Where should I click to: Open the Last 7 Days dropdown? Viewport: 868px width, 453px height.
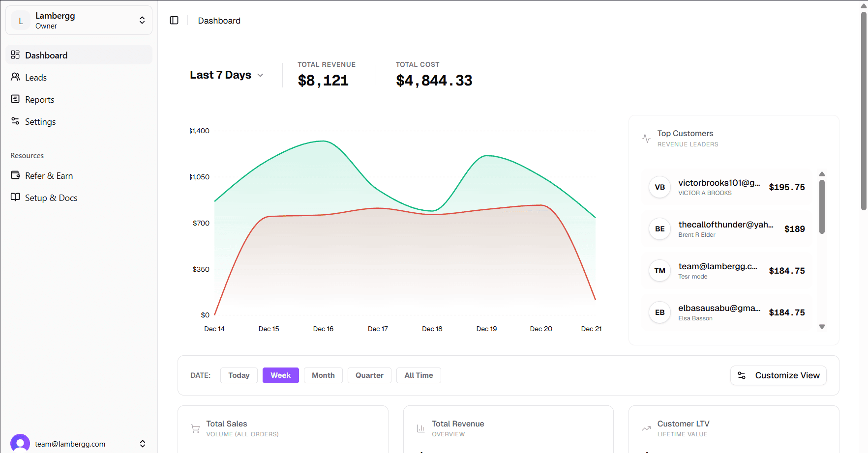(x=227, y=75)
